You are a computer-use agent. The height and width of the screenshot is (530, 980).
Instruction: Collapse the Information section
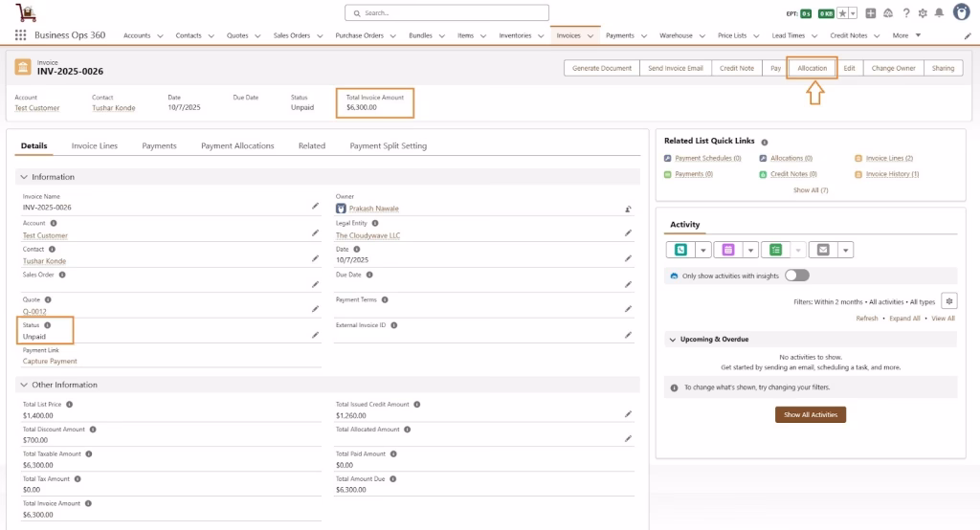coord(24,177)
